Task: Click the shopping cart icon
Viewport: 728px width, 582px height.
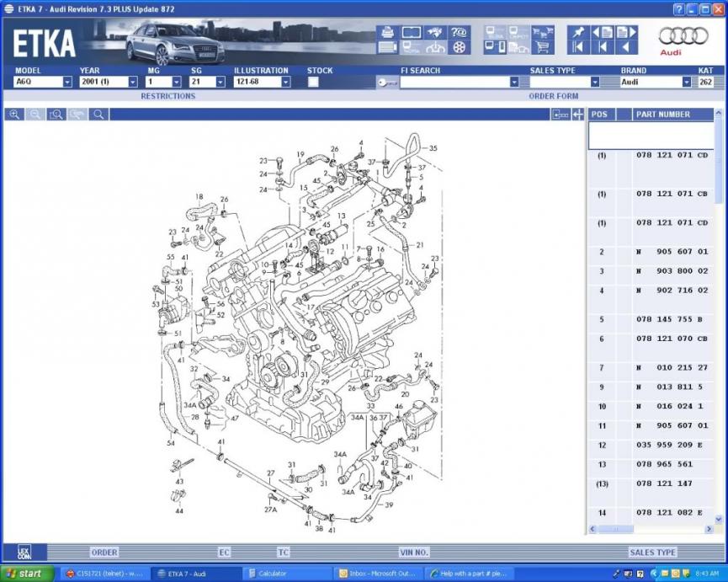Action: click(543, 47)
